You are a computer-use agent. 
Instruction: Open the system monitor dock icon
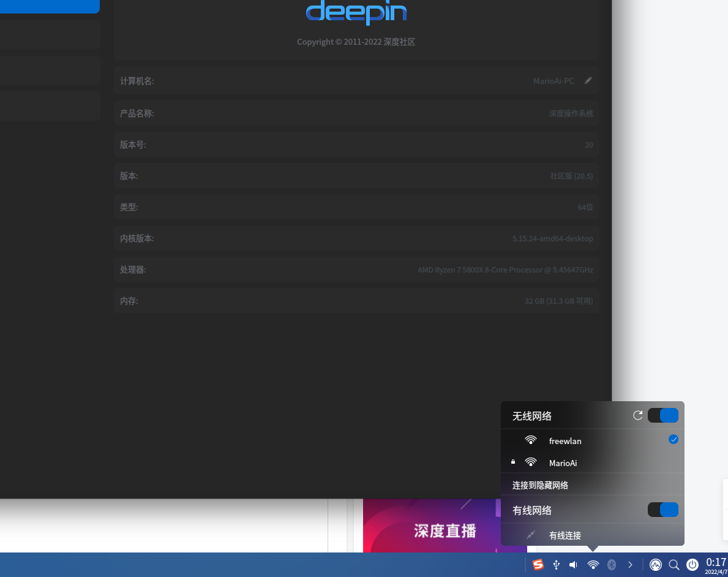click(x=656, y=565)
